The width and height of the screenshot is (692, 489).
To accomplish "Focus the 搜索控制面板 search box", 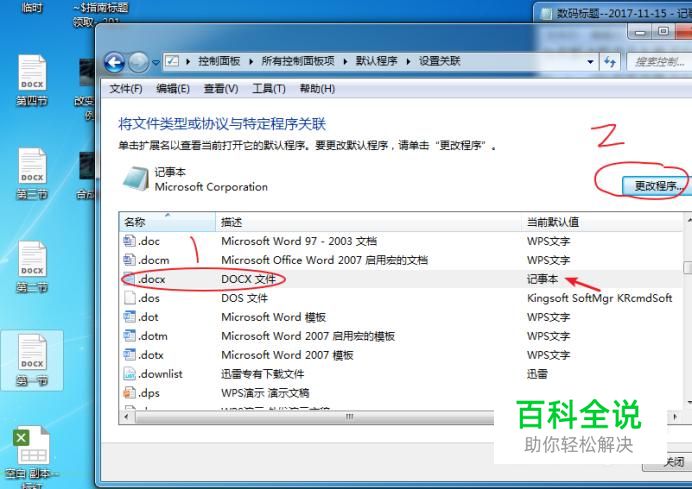I will click(x=659, y=62).
